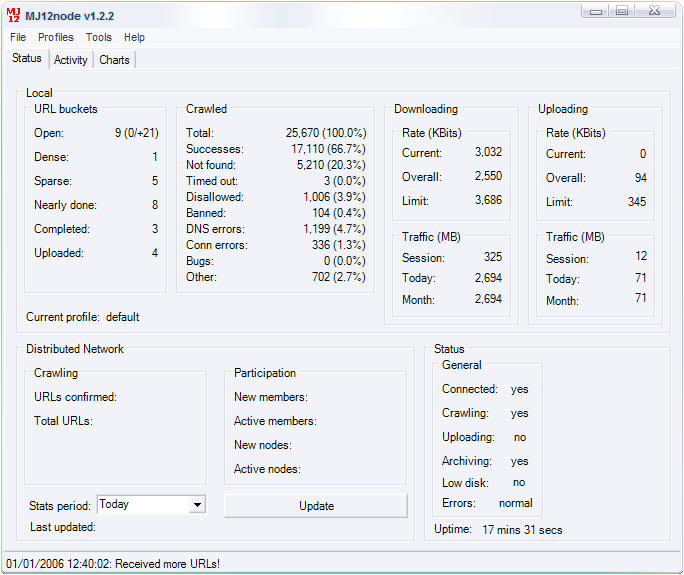
Task: Open the Stats period dropdown arrow
Action: point(197,505)
